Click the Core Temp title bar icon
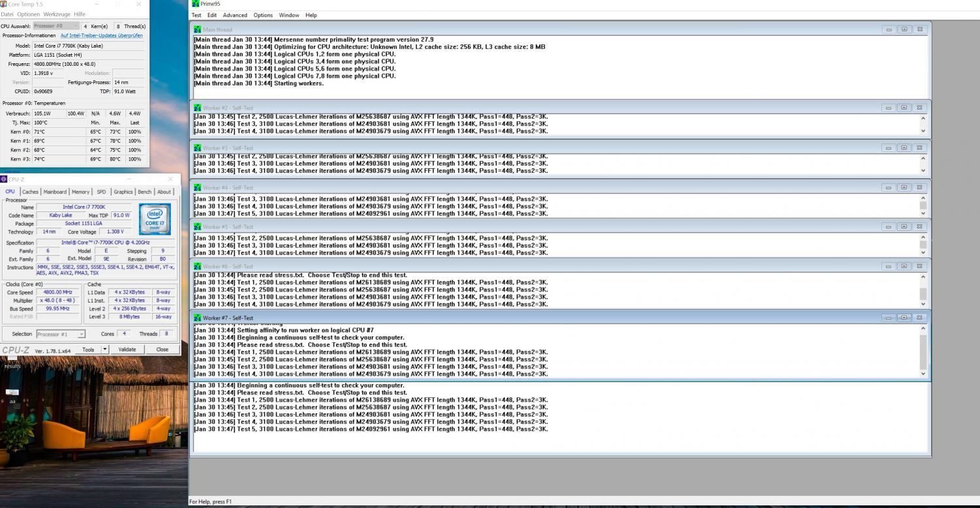980x508 pixels. pyautogui.click(x=4, y=4)
